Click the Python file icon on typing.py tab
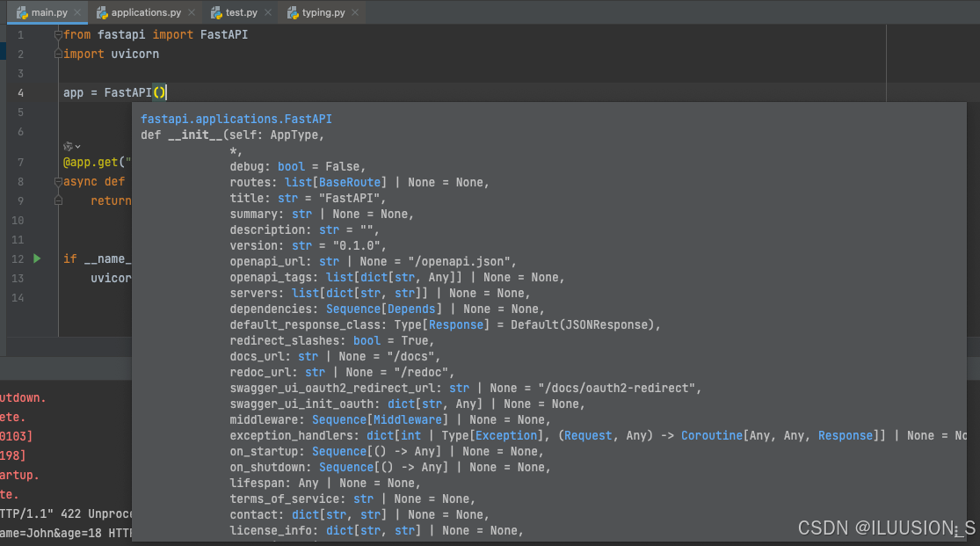The image size is (980, 546). coord(293,12)
